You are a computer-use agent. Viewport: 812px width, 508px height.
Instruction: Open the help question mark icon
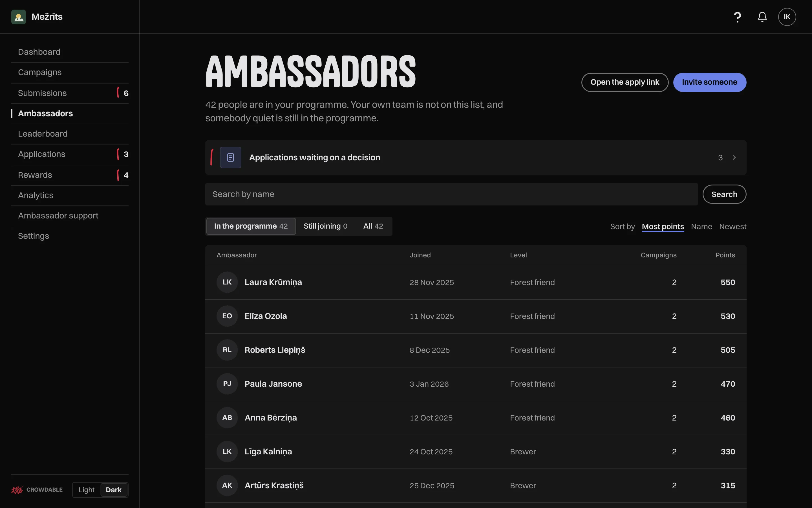(x=737, y=17)
